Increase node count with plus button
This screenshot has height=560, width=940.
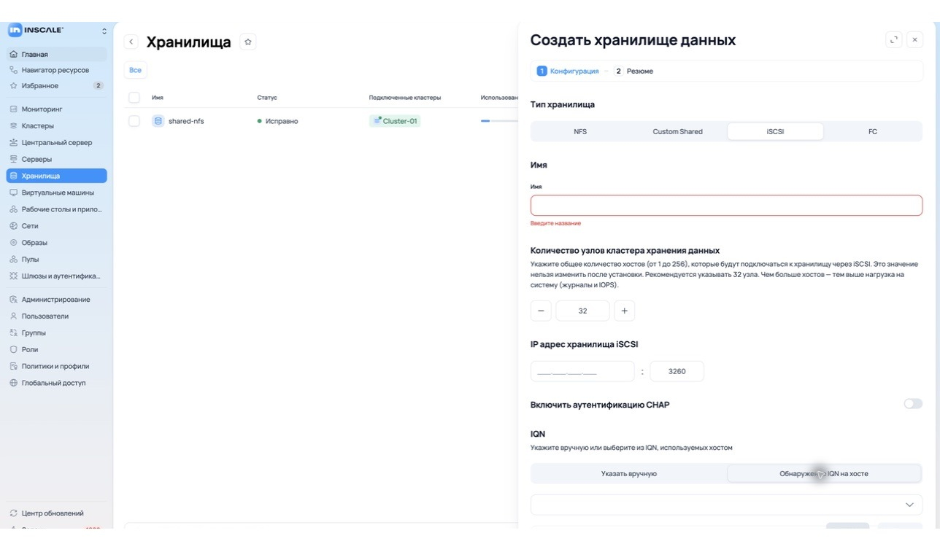pos(624,311)
